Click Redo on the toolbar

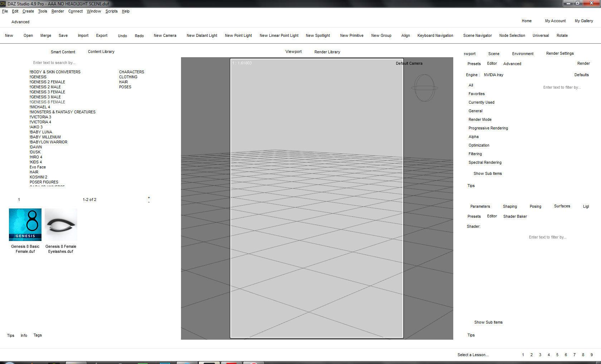(x=139, y=36)
